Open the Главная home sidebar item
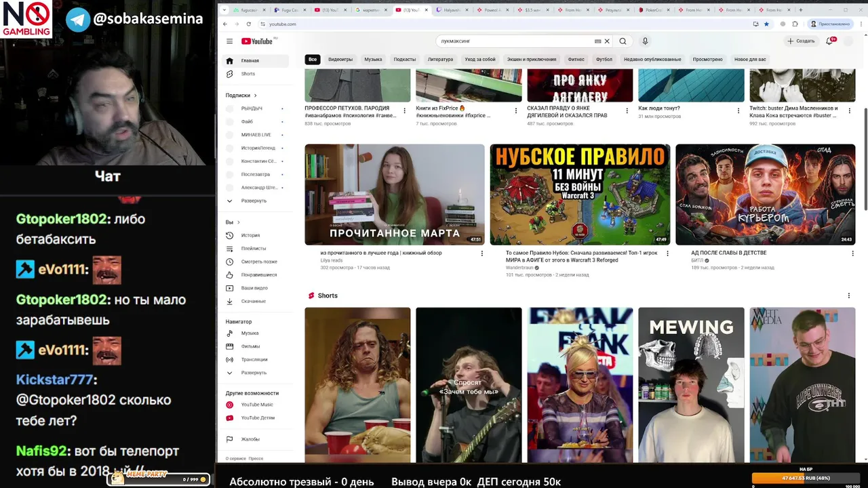Image resolution: width=868 pixels, height=488 pixels. pyautogui.click(x=256, y=61)
